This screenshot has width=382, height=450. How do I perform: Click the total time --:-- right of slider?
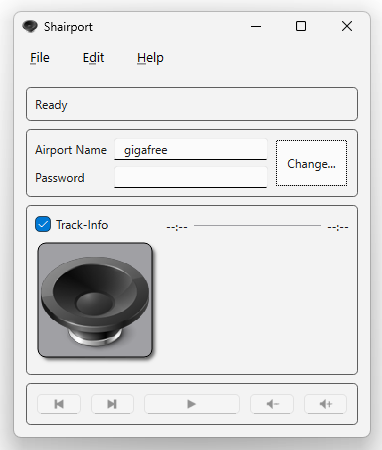(x=338, y=227)
